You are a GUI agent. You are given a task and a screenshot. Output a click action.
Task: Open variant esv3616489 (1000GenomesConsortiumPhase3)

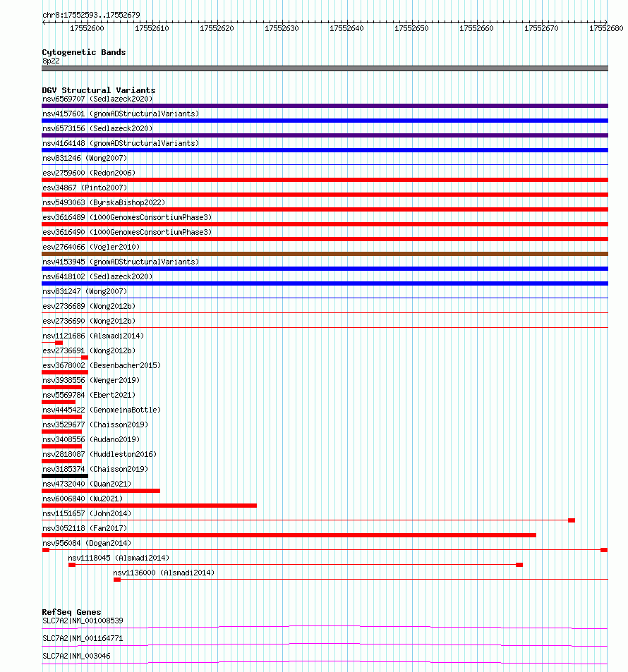[x=127, y=217]
